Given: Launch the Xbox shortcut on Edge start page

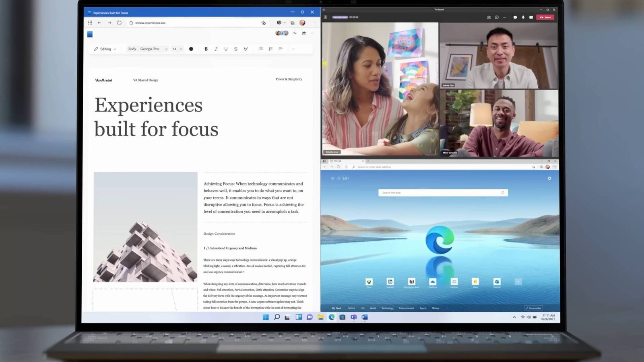Looking at the screenshot, I should tap(369, 282).
